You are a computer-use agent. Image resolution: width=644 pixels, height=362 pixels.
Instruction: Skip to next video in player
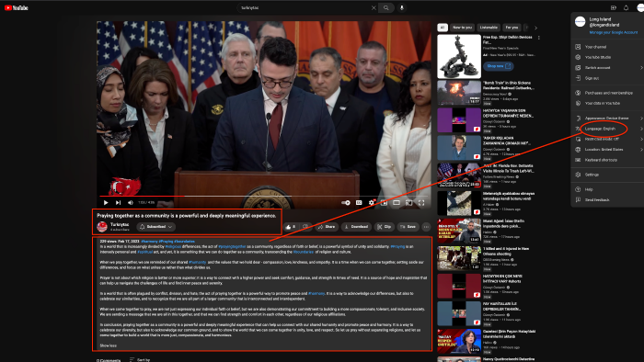119,202
